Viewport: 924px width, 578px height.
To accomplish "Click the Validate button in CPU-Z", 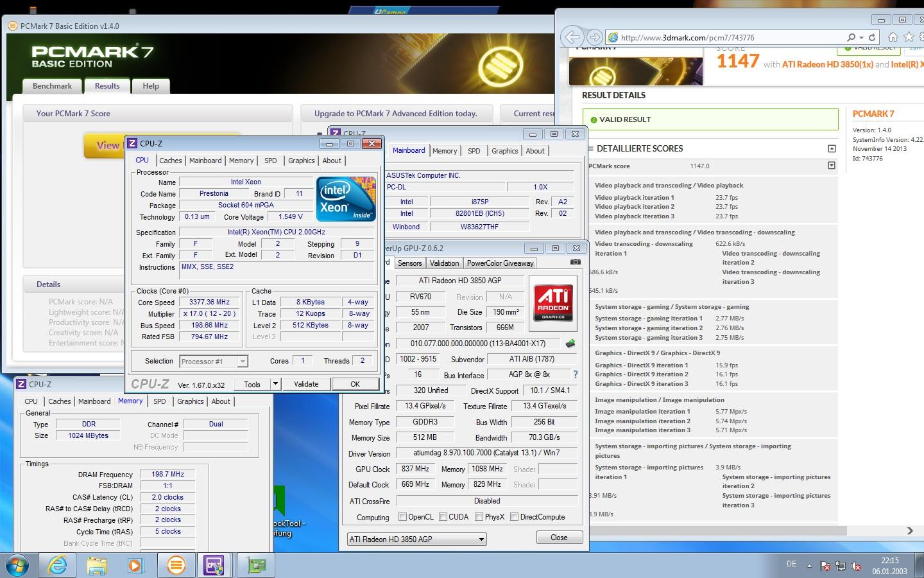I will tap(306, 384).
